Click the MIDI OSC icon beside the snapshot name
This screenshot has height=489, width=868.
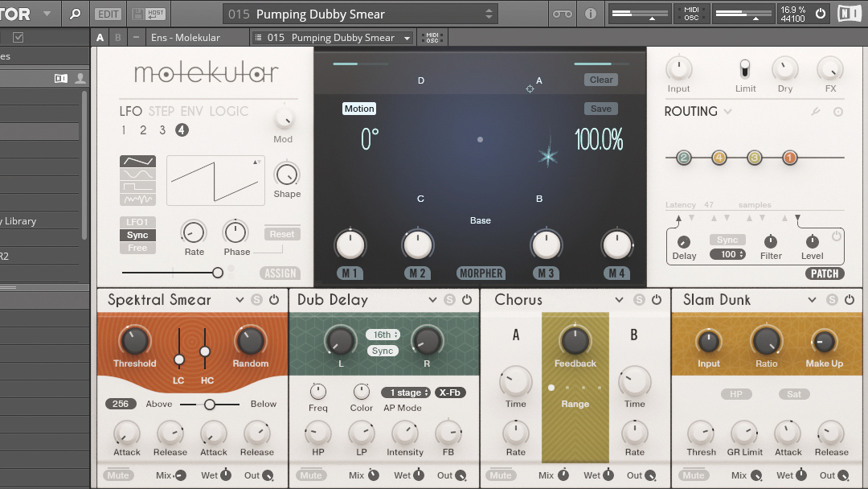pos(432,38)
